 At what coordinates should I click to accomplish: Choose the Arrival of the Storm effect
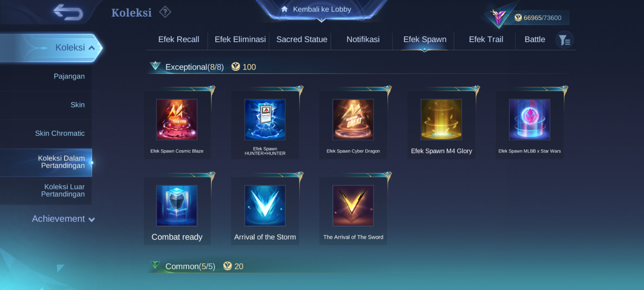pyautogui.click(x=265, y=211)
